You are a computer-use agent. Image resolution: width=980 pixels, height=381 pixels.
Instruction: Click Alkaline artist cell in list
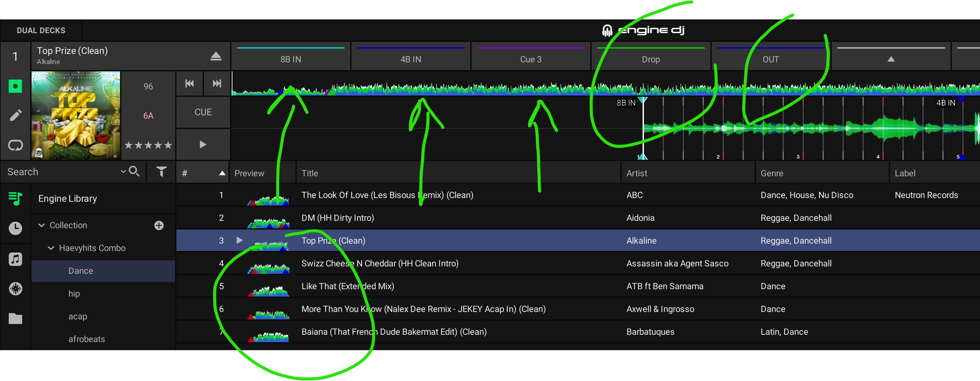641,241
